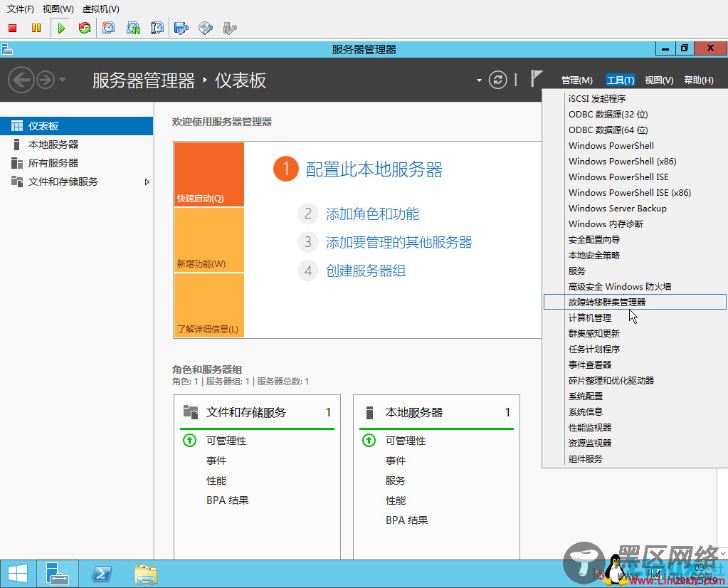Screen dimensions: 728x588
Task: Select 文件和存储服务 in the left navigation
Action: [x=77, y=182]
